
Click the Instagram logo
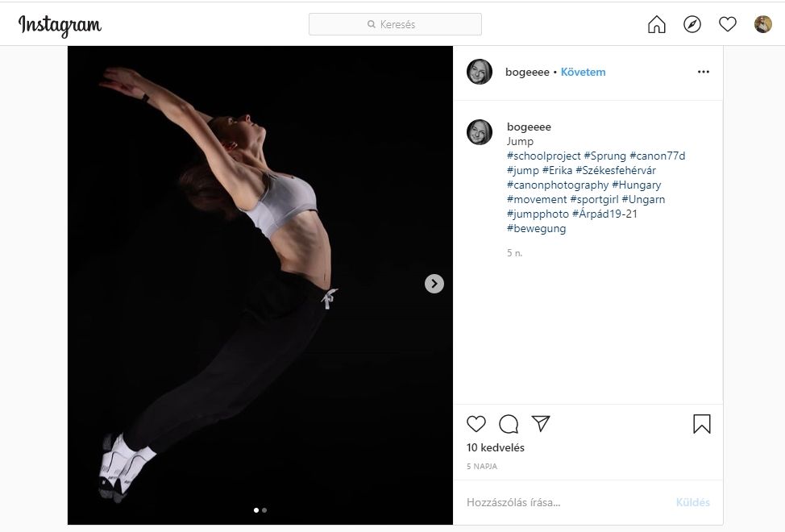pyautogui.click(x=60, y=25)
